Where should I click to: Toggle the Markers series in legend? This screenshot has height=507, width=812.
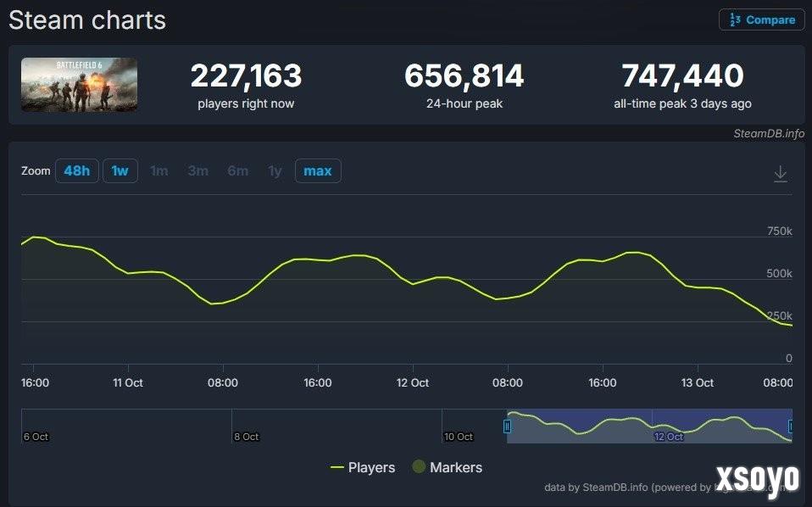(447, 467)
